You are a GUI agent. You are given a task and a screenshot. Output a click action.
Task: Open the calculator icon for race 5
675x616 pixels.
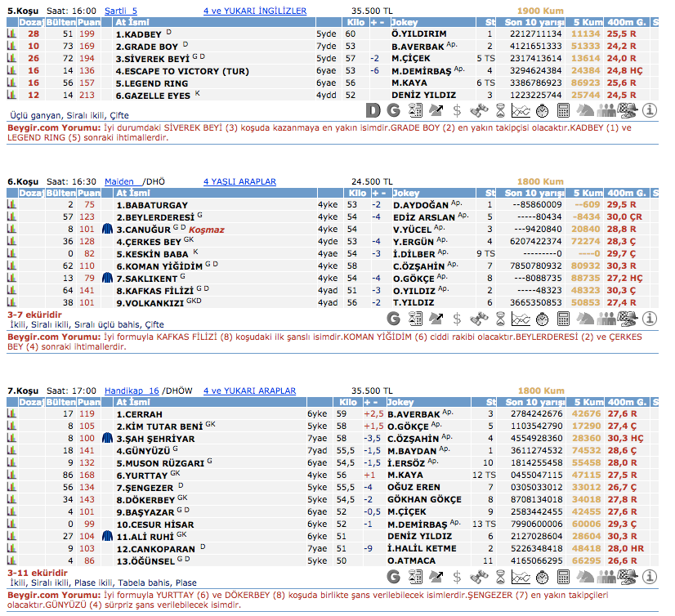pos(564,109)
